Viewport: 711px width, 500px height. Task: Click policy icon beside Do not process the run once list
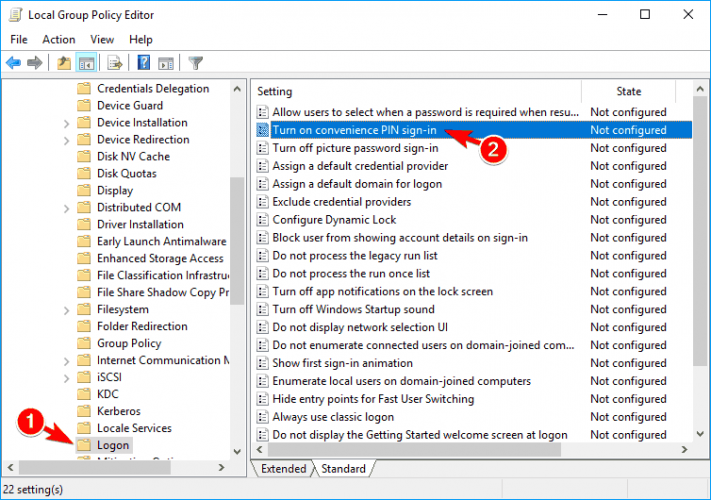[x=263, y=273]
